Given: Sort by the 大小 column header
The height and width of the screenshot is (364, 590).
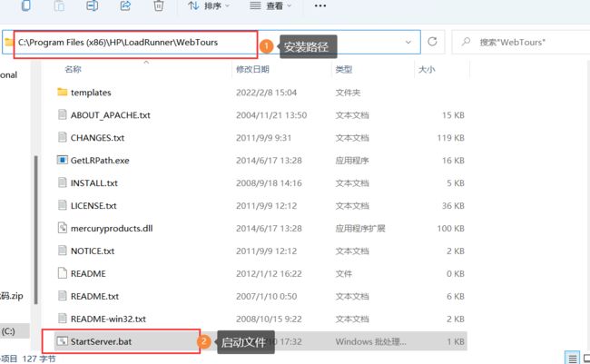Looking at the screenshot, I should click(x=427, y=69).
